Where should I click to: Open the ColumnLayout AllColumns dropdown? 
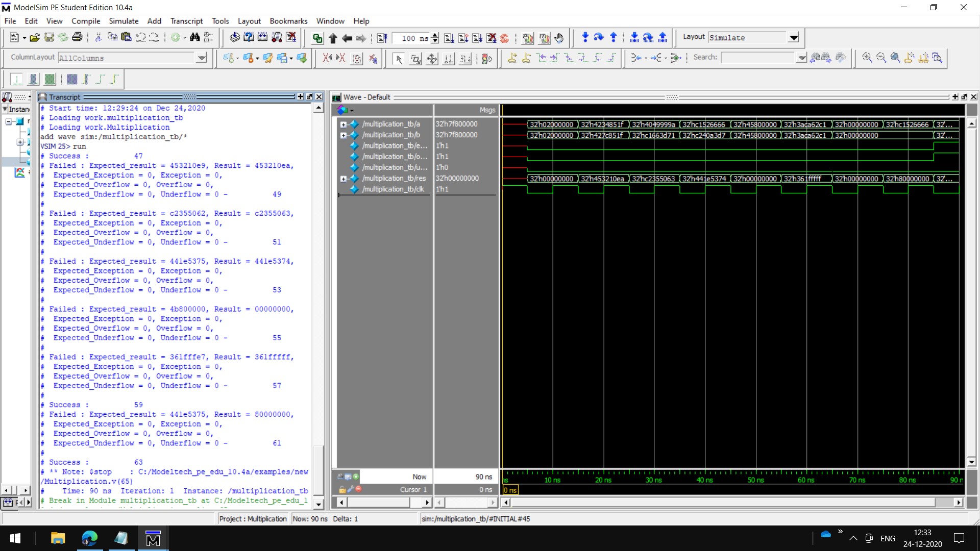click(x=202, y=58)
